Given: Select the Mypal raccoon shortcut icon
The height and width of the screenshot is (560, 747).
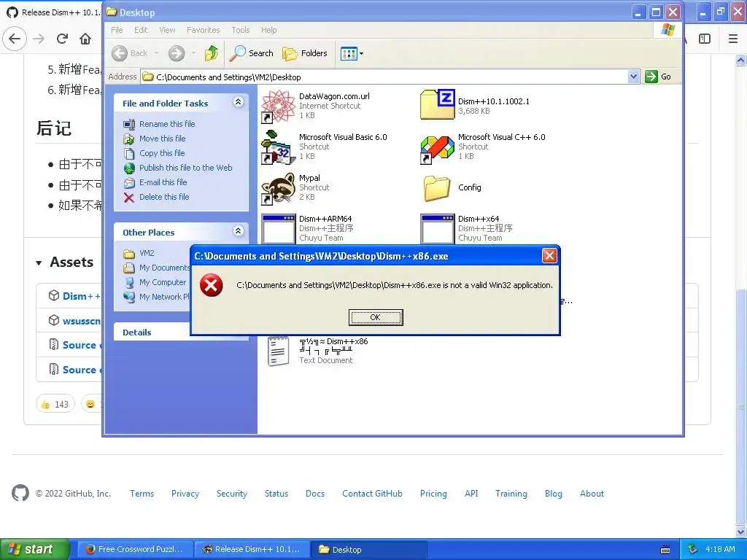Looking at the screenshot, I should point(279,188).
